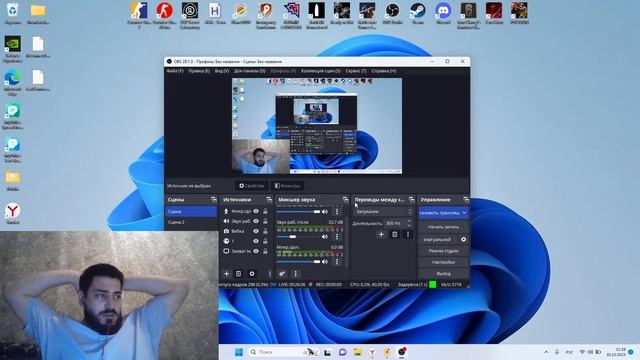
Task: Pop out the Источники dock panel
Action: 269,200
